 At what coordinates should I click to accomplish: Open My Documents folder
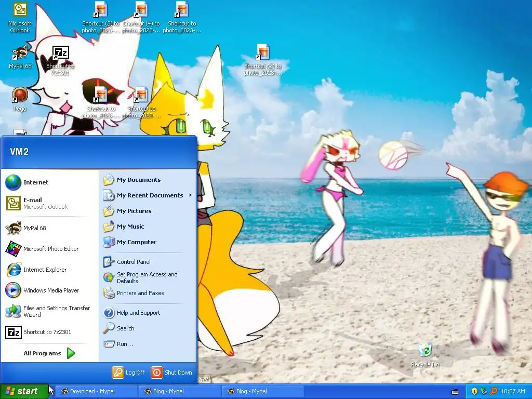pyautogui.click(x=148, y=180)
